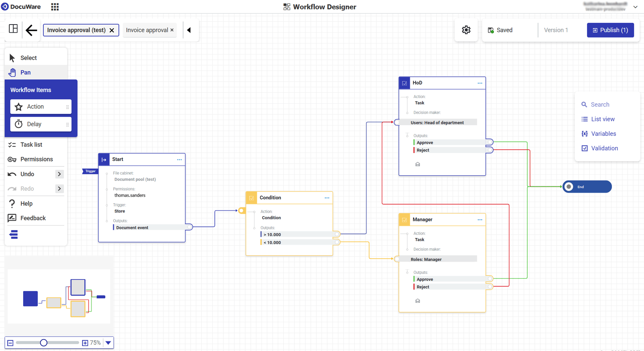Select the Select tool

pos(28,57)
